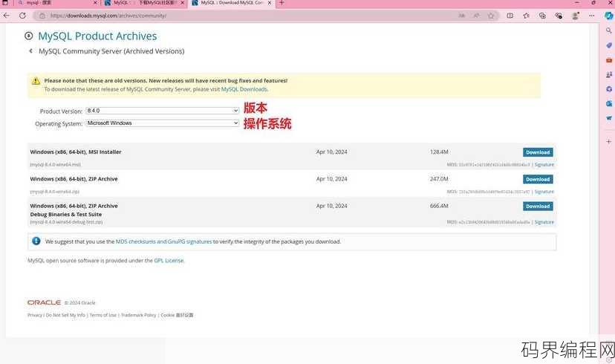615x364 pixels.
Task: Open the Product Version dropdown showing 8.4.0
Action: pos(163,111)
